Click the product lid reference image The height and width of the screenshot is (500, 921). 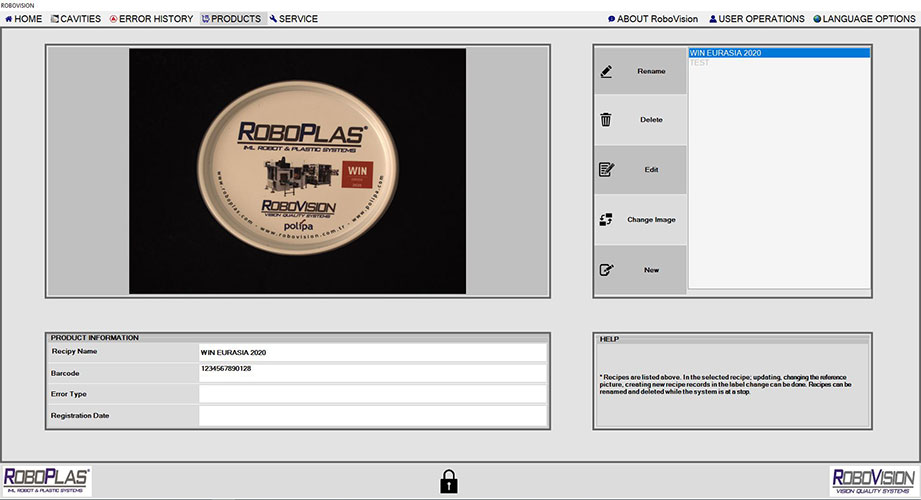(297, 171)
